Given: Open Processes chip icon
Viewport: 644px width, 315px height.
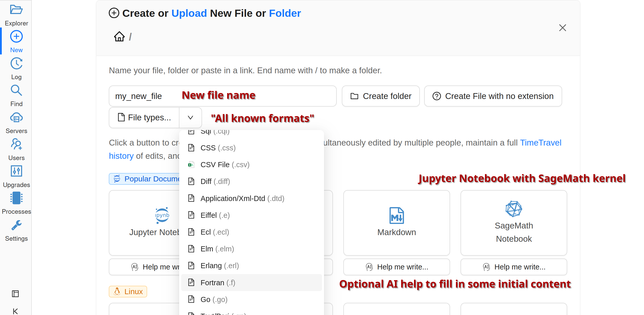Looking at the screenshot, I should coord(16,198).
